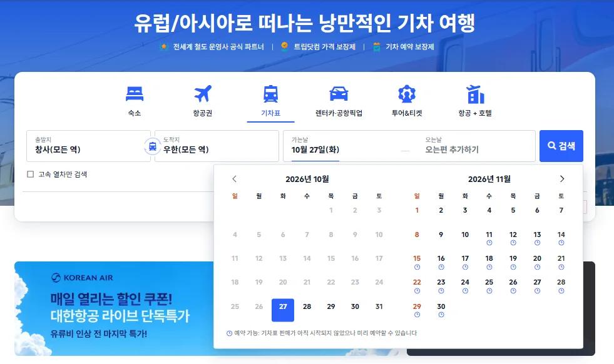The image size is (614, 364).
Task: Choose November 9 in the calendar
Action: tap(441, 235)
